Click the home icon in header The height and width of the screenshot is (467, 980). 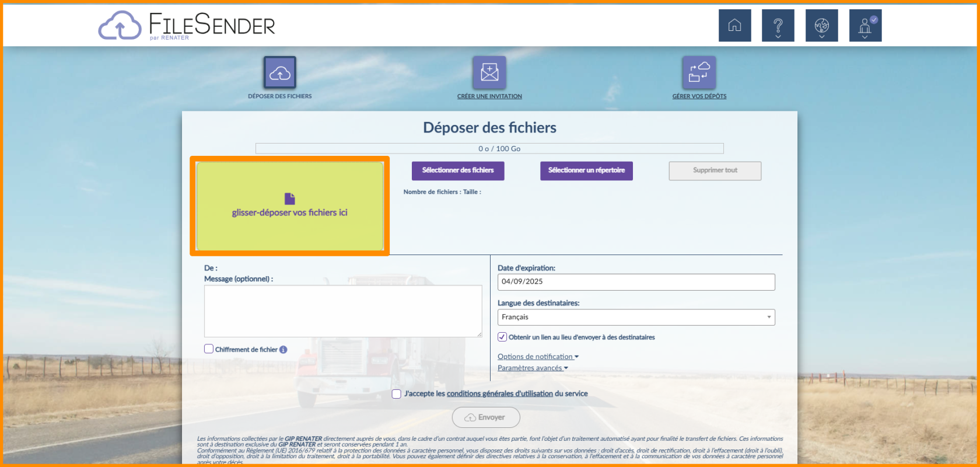[734, 26]
